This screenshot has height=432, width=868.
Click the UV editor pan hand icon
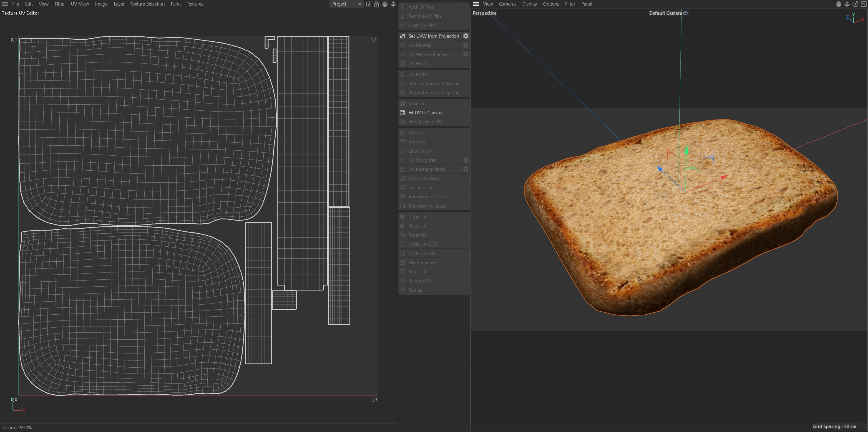[385, 4]
